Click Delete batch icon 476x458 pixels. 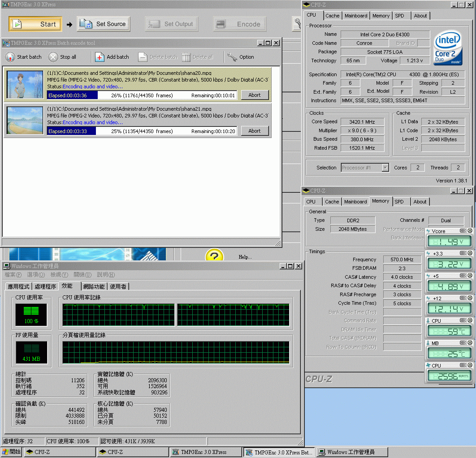point(143,57)
